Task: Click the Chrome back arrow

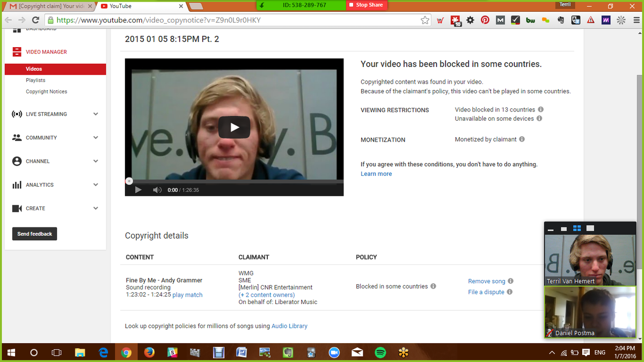Action: point(8,20)
